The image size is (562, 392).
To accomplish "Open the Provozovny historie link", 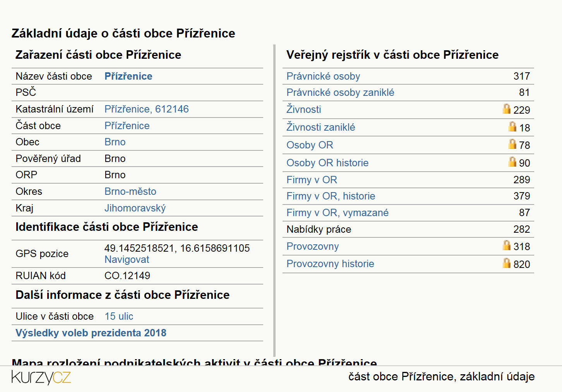I will pos(330,264).
